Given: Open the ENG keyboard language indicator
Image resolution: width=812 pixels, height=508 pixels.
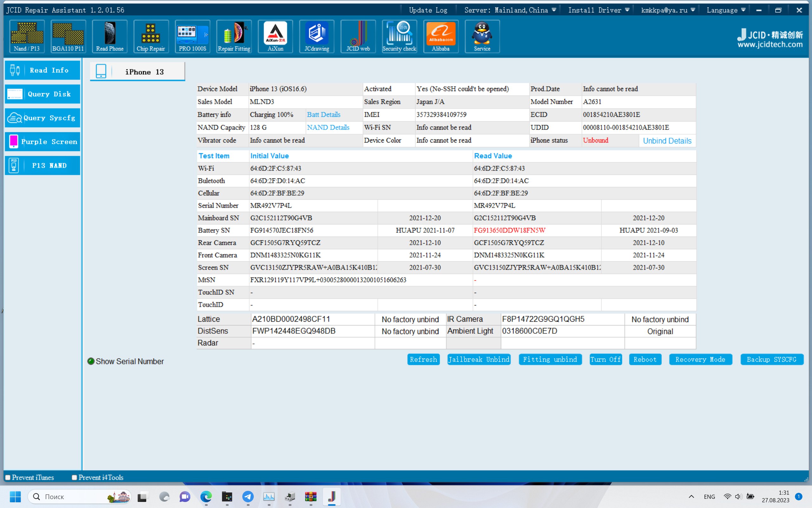Looking at the screenshot, I should click(709, 497).
